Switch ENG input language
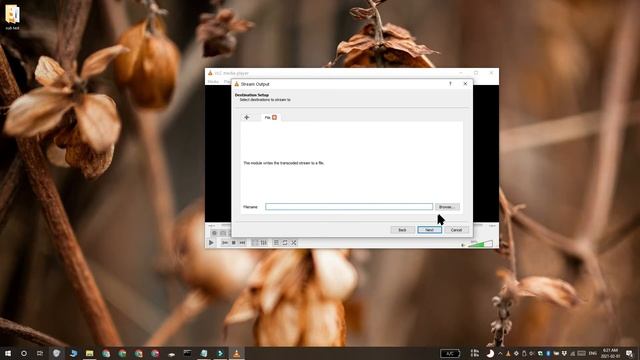This screenshot has width=640, height=360. pyautogui.click(x=593, y=353)
